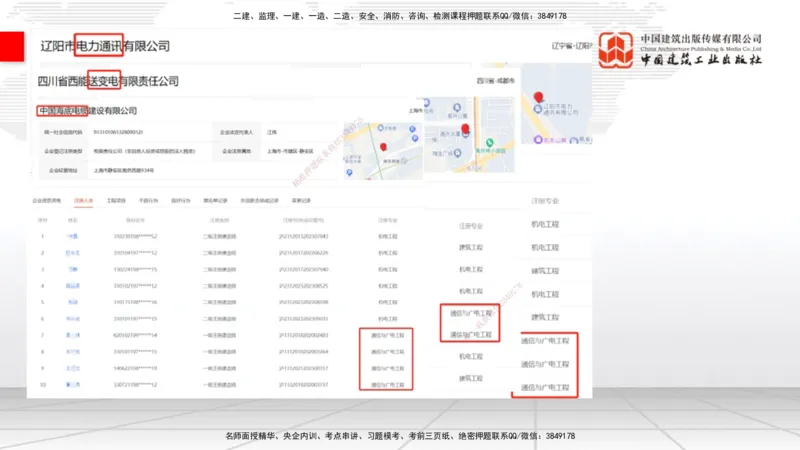Click the green marker on the Chengdu map
This screenshot has height=450, width=800.
pos(490,142)
